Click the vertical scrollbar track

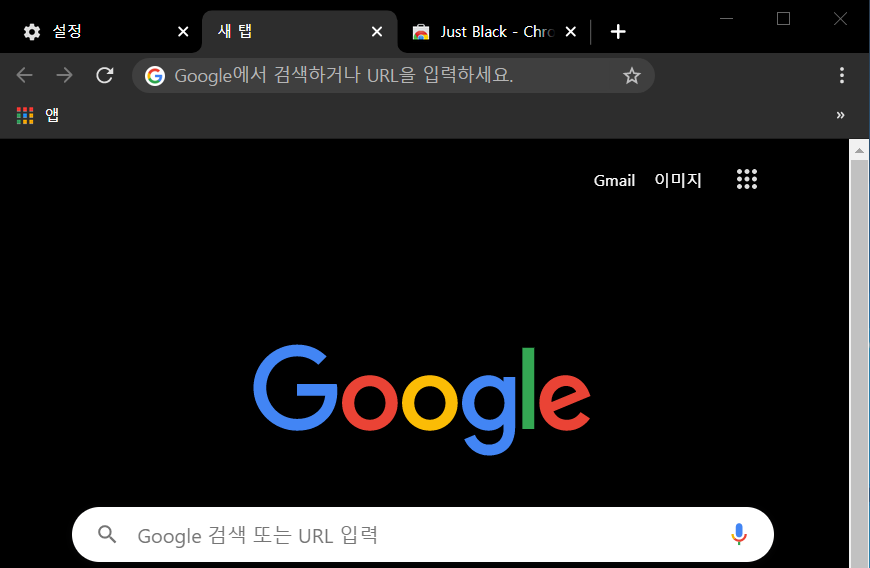[x=859, y=364]
